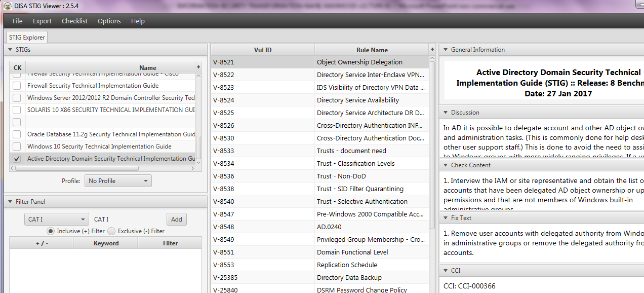Select row V-8540 Trust - Selective Authentication
Screen dimensions: 644x293
click(x=320, y=201)
